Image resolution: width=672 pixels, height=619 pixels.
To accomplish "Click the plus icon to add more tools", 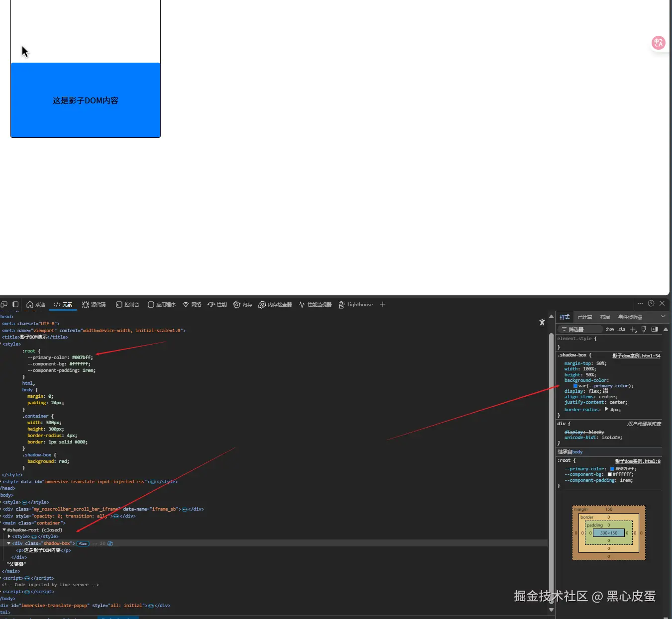I will 383,304.
